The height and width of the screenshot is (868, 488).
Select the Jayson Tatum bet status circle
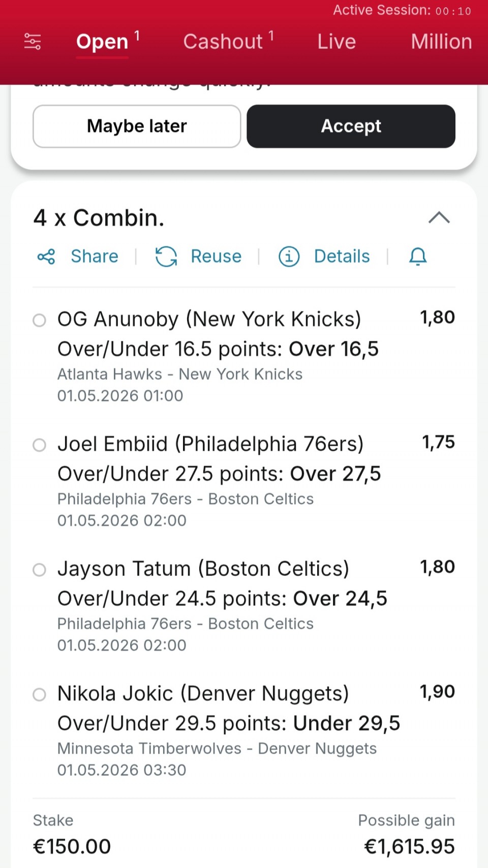click(39, 570)
